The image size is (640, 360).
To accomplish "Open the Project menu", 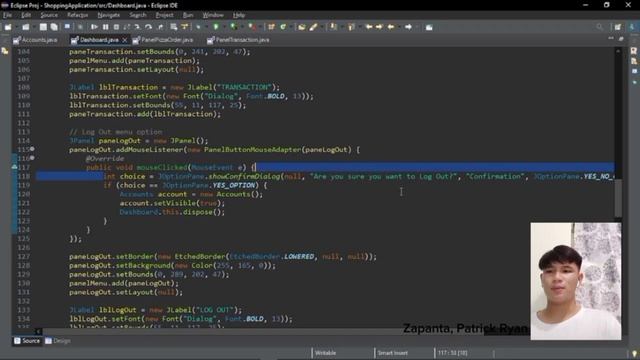I will [x=164, y=15].
